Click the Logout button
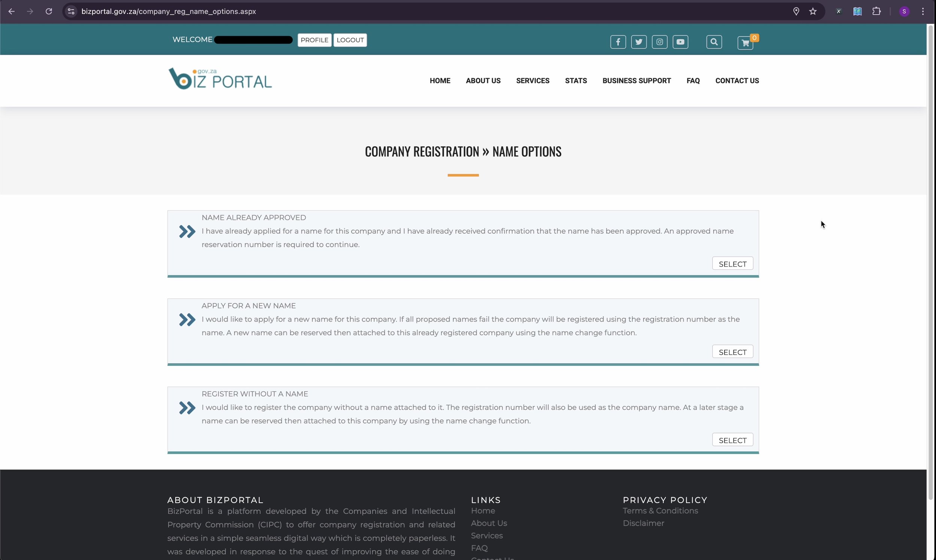The height and width of the screenshot is (560, 936). coord(350,40)
